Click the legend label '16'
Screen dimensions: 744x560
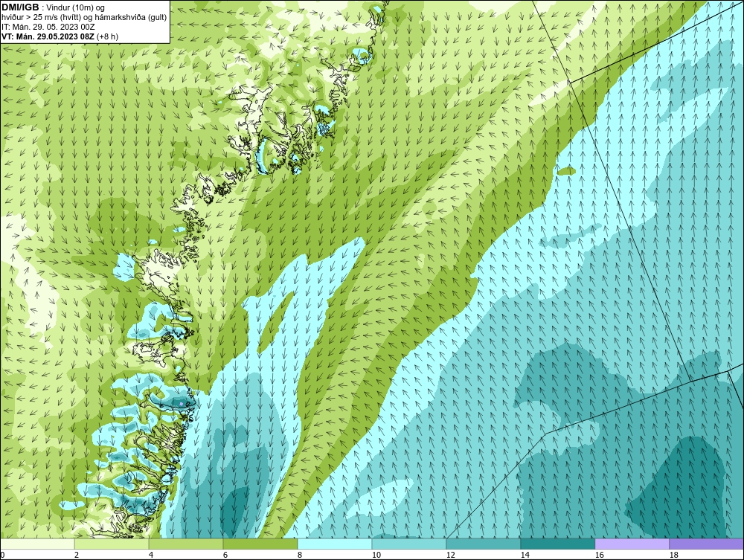pyautogui.click(x=599, y=555)
